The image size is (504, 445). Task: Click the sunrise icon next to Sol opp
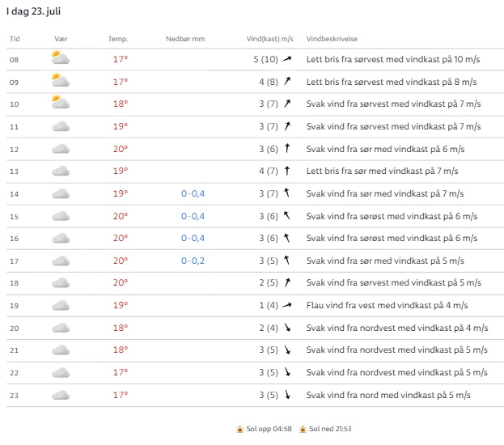click(239, 430)
